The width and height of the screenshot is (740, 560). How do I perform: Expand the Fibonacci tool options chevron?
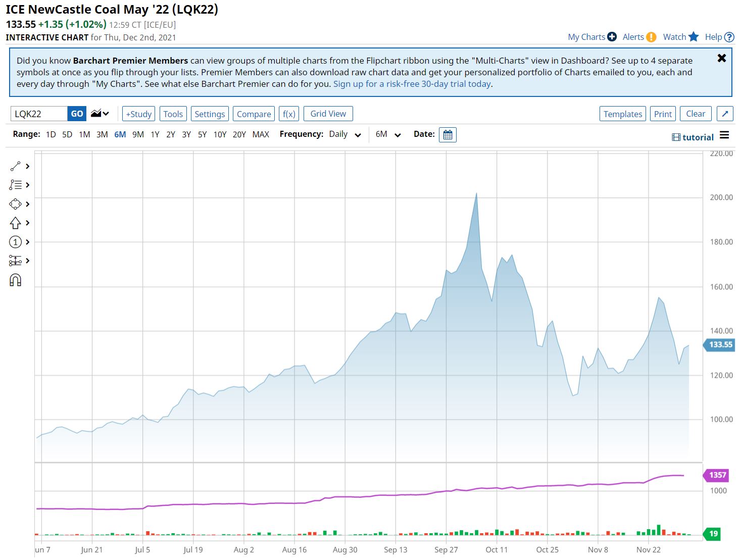[28, 185]
